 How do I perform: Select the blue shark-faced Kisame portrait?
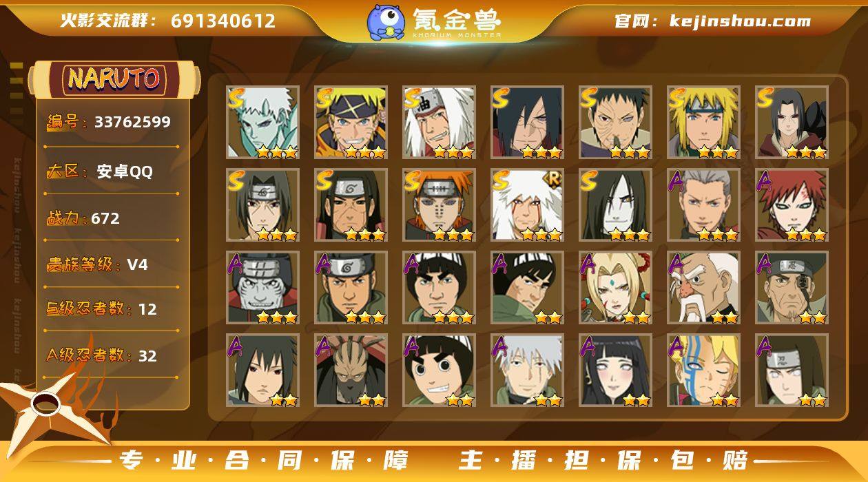click(263, 287)
